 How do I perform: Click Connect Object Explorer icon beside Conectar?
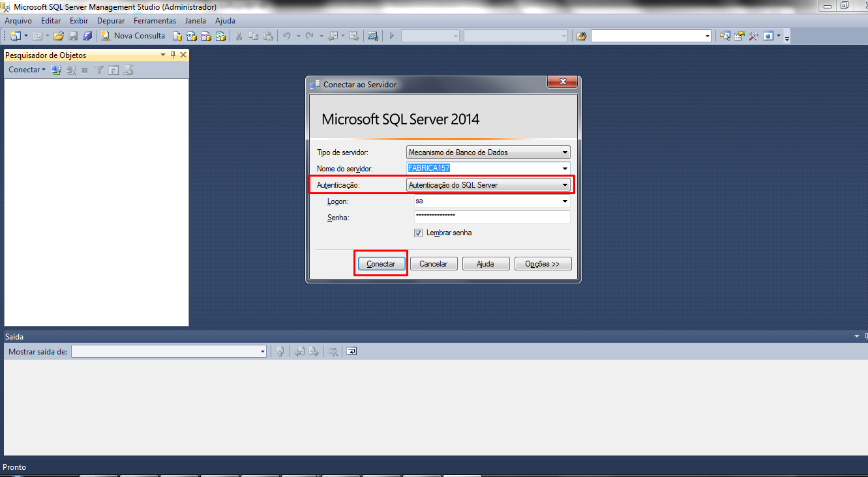coord(57,70)
